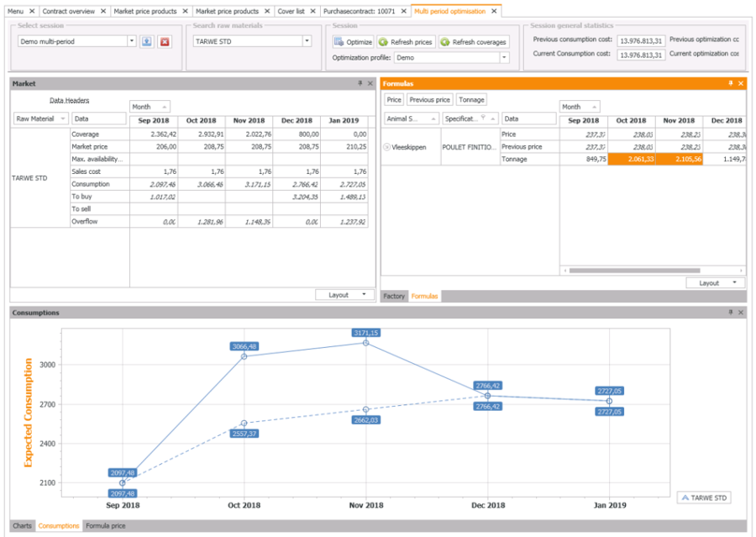The width and height of the screenshot is (756, 537).
Task: Click the Optimize button
Action: point(353,41)
